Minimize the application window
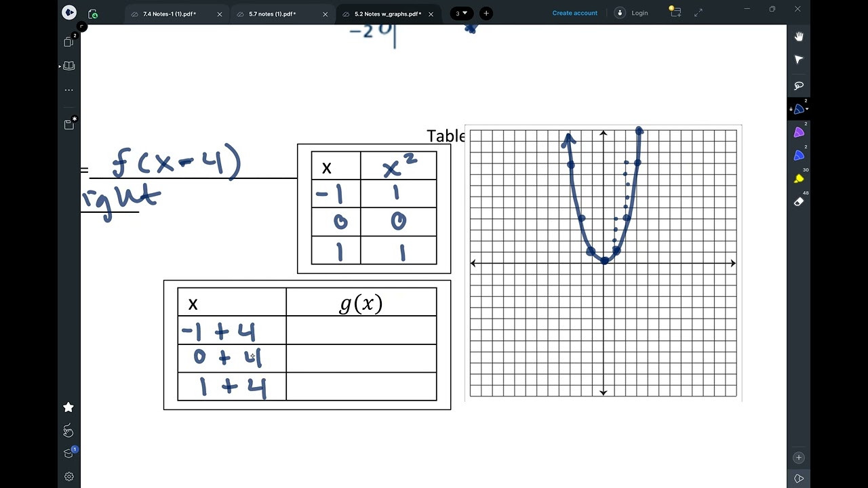 tap(746, 9)
